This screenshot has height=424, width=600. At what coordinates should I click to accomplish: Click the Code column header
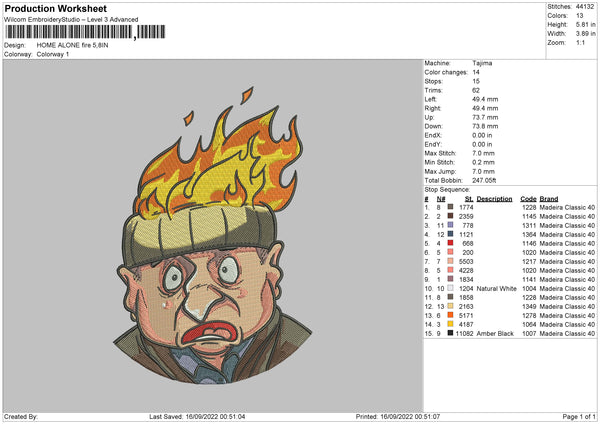tap(528, 199)
